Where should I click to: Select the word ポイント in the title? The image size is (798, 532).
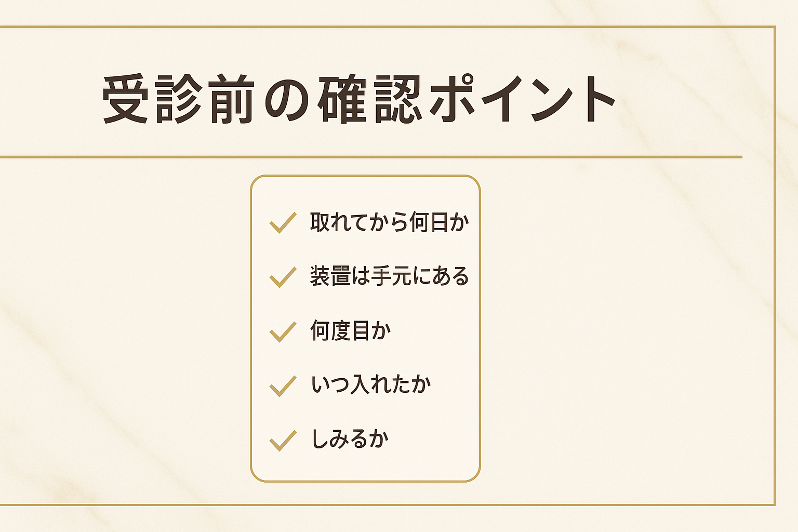coord(524,99)
